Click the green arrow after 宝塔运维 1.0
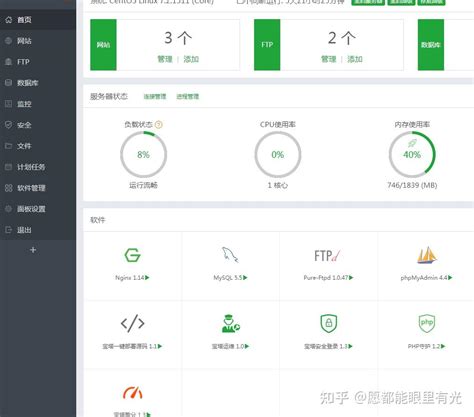Image resolution: width=474 pixels, height=417 pixels. click(247, 346)
